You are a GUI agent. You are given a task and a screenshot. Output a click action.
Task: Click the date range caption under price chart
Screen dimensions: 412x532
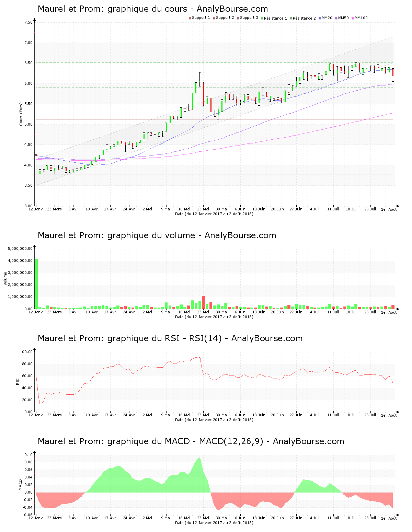click(214, 214)
